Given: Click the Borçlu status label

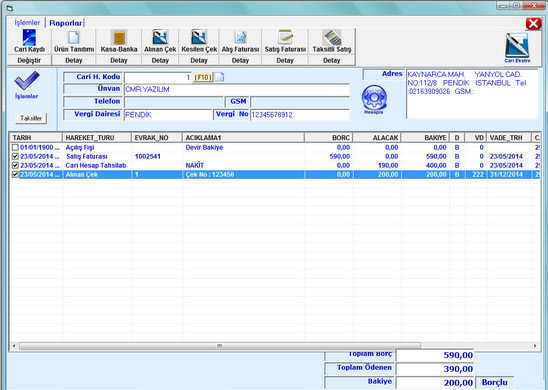Looking at the screenshot, I should [x=495, y=382].
